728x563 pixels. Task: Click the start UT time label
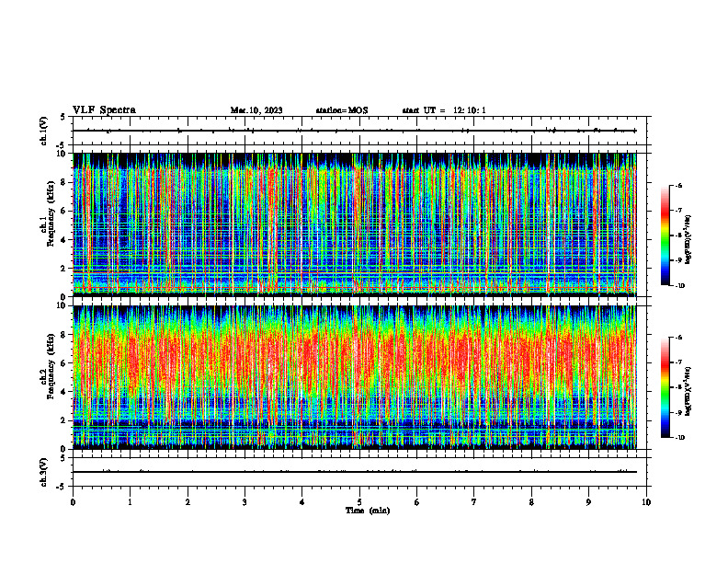click(x=444, y=110)
